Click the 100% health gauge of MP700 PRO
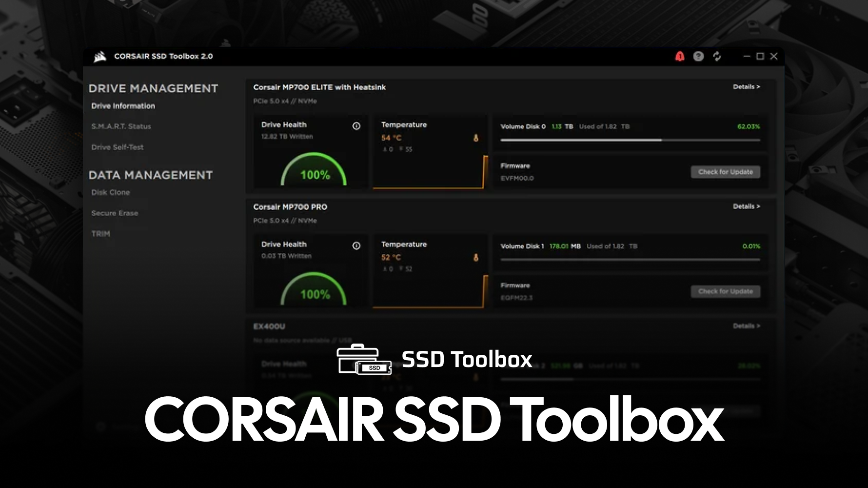868x488 pixels. [x=314, y=289]
